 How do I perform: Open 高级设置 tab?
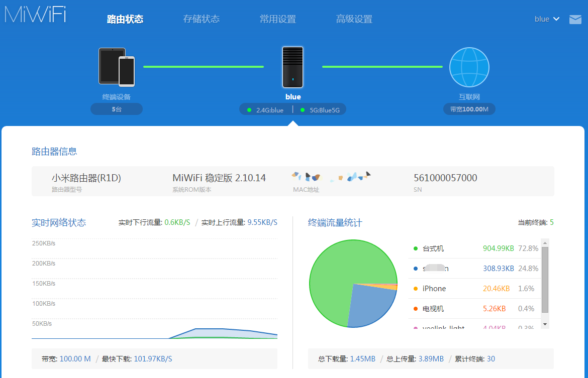[354, 19]
